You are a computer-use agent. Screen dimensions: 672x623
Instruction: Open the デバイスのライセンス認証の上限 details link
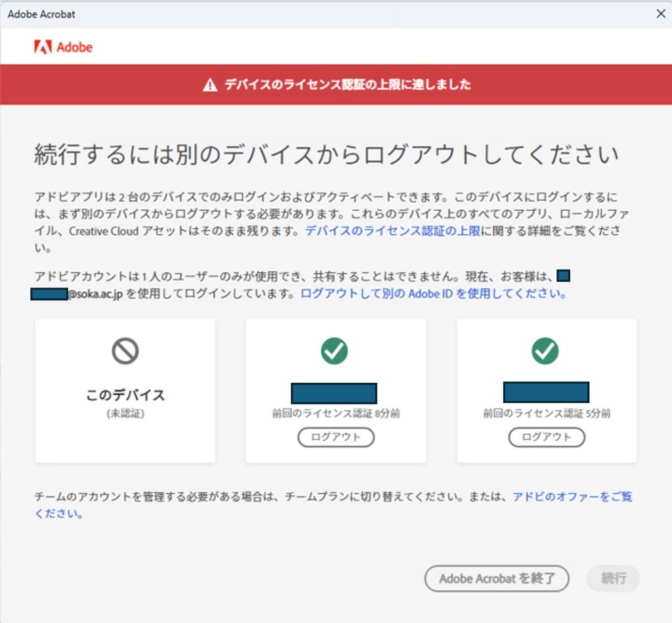[392, 231]
